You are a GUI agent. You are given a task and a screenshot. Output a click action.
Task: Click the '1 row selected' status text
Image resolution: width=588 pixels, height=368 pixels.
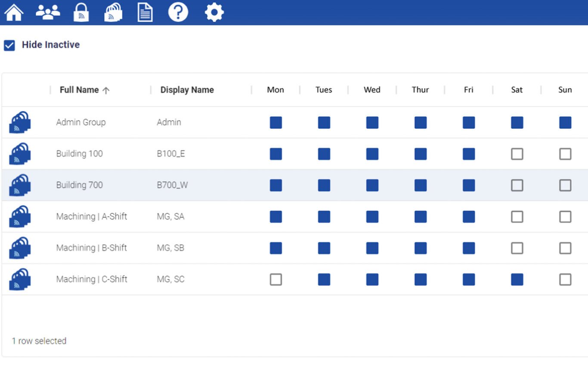pyautogui.click(x=39, y=341)
